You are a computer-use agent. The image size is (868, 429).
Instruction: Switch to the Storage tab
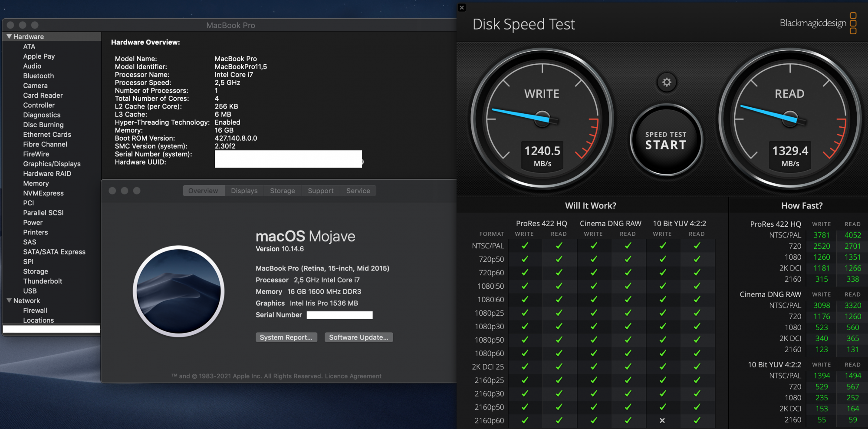pyautogui.click(x=283, y=191)
